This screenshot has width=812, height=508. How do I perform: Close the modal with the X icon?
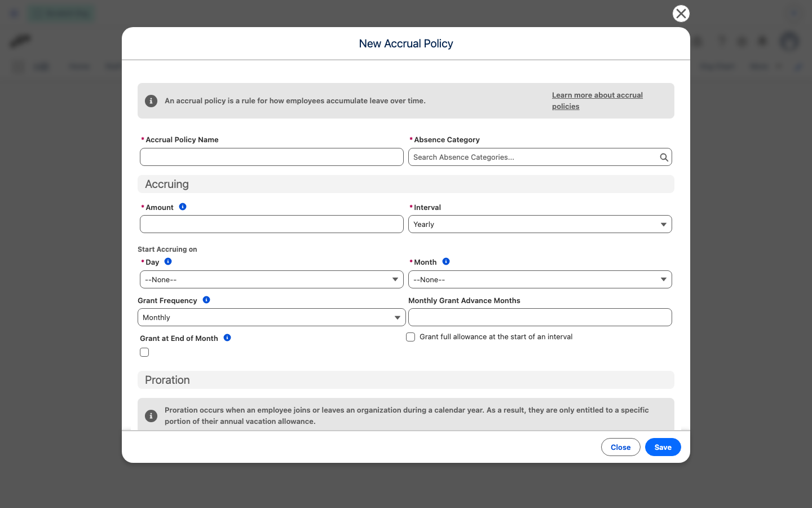(681, 14)
